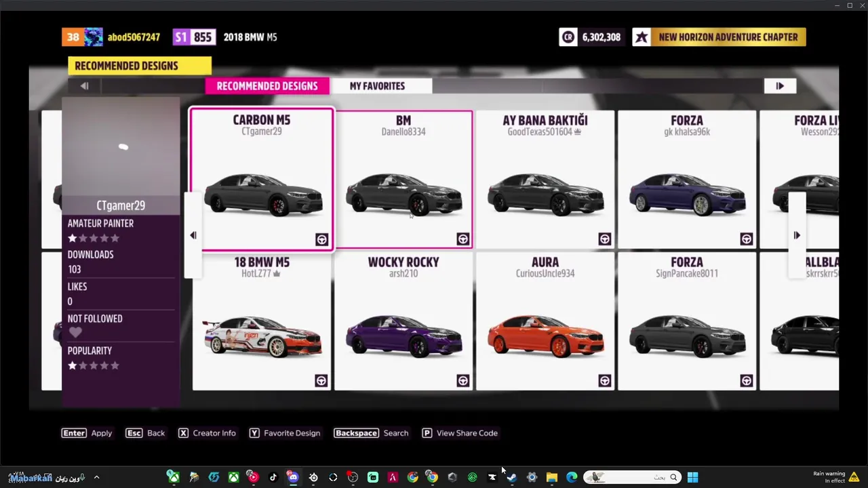The width and height of the screenshot is (868, 488).
Task: Show hidden system tray icons chevron
Action: [x=96, y=477]
